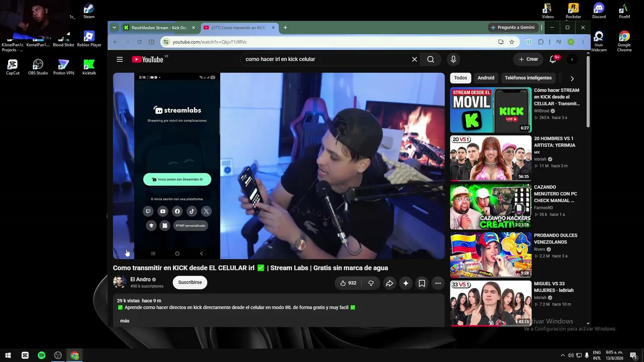This screenshot has height=362, width=644.
Task: Like the video with thumbs up
Action: 348,283
